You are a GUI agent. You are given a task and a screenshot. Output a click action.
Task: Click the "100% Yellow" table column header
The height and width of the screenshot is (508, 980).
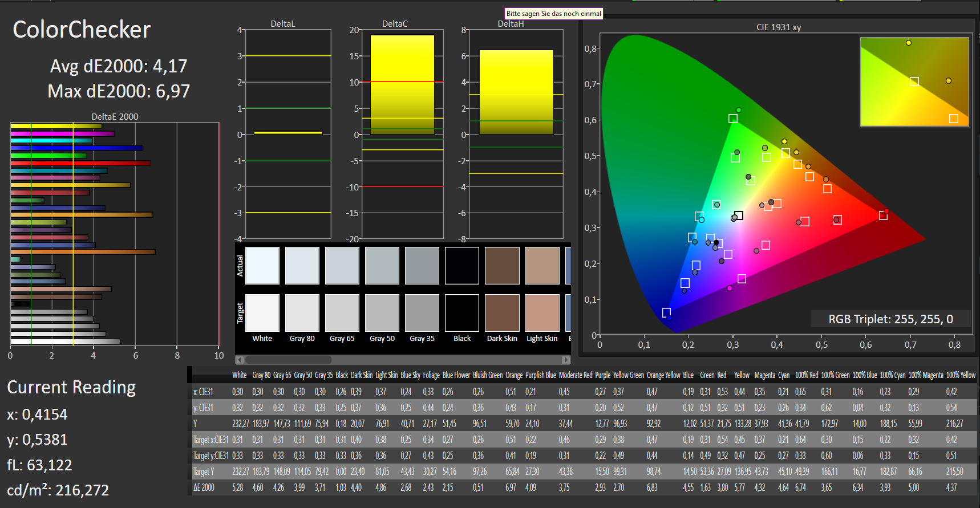961,375
